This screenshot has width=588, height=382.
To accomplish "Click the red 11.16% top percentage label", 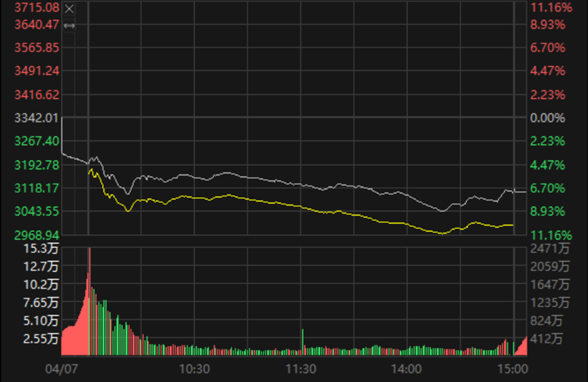I will (548, 7).
